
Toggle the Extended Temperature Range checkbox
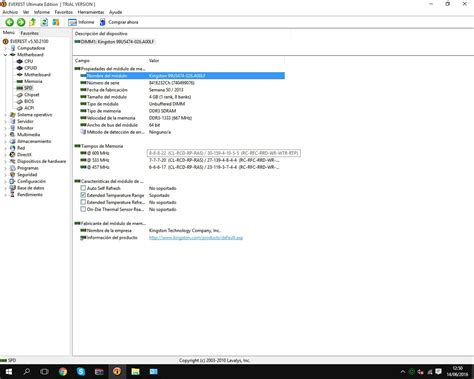coord(83,195)
